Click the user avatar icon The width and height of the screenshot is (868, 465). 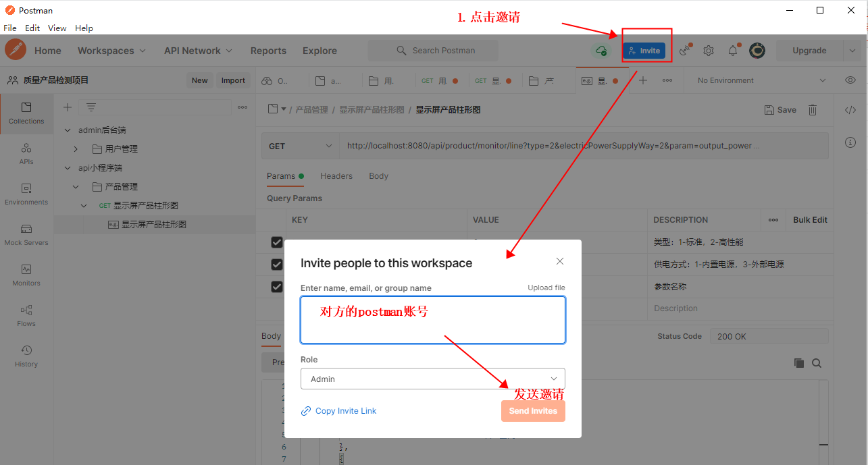click(x=757, y=51)
